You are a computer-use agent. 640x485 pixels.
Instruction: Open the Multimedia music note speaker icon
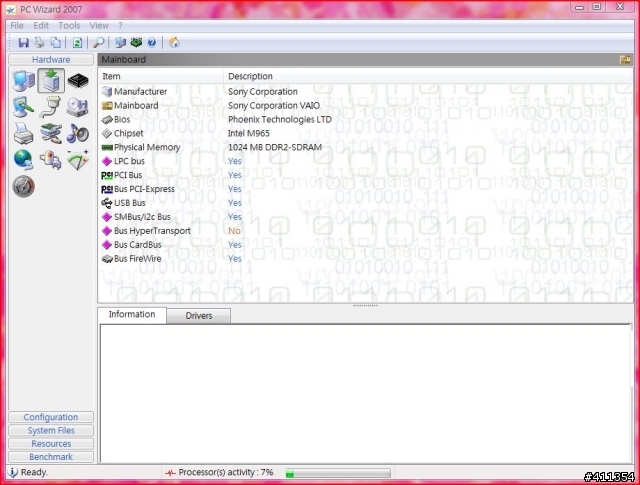[x=78, y=133]
